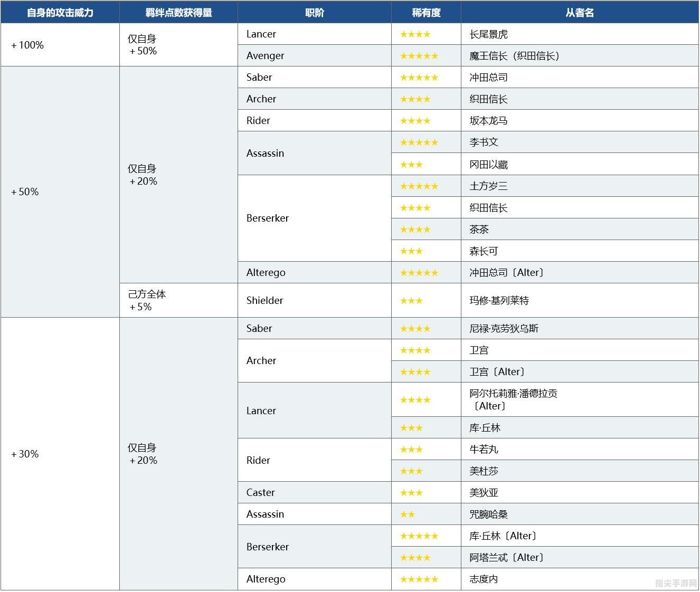Click the five-star rating for 魔王信长
The height and width of the screenshot is (592, 700).
tap(419, 56)
